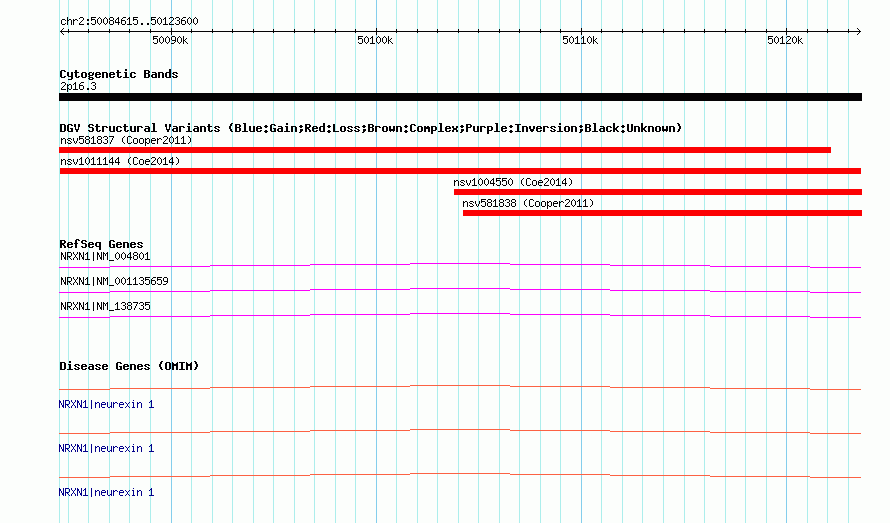The width and height of the screenshot is (890, 523).
Task: Click the chr2:50084615..50123600 coordinate label
Action: [x=129, y=21]
